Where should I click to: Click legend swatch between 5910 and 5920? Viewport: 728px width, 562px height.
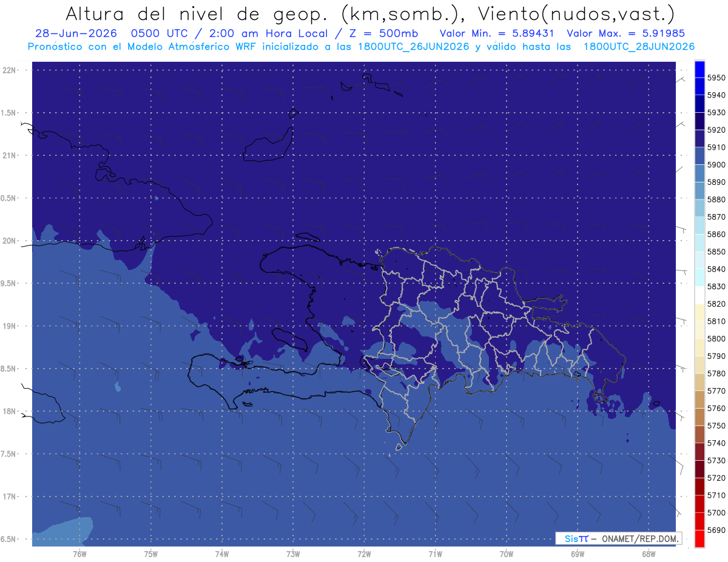click(x=699, y=139)
